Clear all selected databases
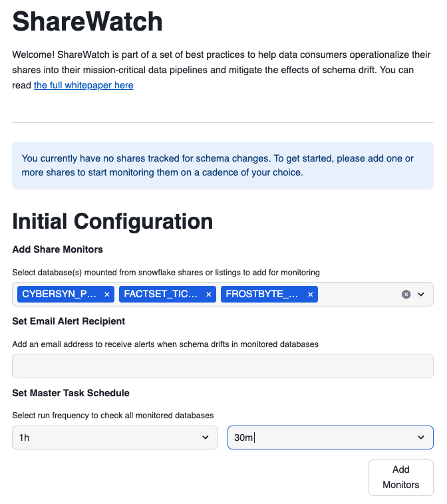The height and width of the screenshot is (504, 447). (x=406, y=294)
